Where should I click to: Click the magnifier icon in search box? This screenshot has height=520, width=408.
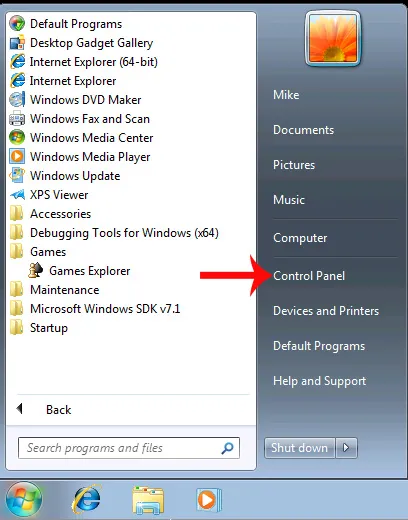click(x=227, y=448)
